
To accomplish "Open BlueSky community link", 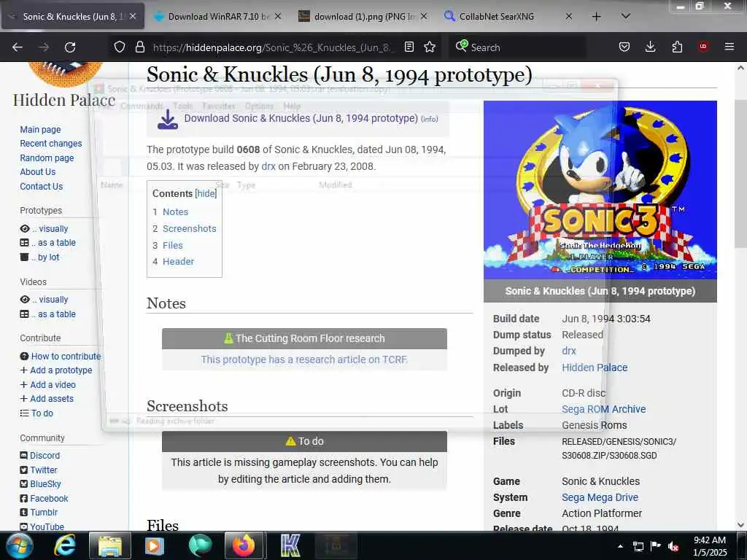I will coord(45,484).
